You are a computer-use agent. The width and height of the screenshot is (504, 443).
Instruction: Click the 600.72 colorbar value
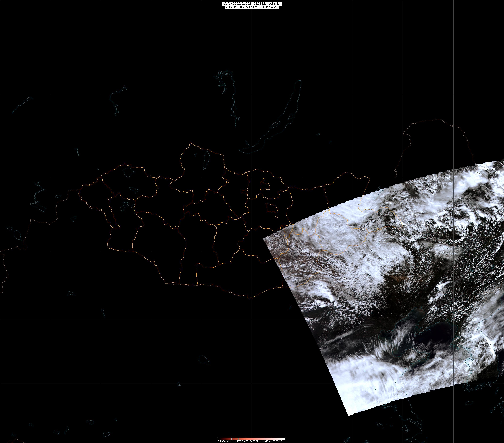[x=265, y=441]
